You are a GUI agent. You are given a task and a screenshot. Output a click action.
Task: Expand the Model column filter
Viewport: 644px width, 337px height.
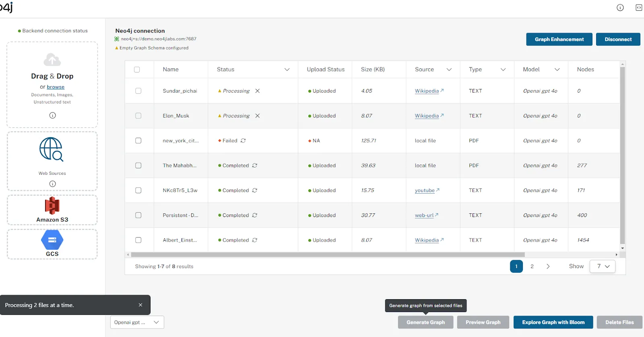point(557,70)
